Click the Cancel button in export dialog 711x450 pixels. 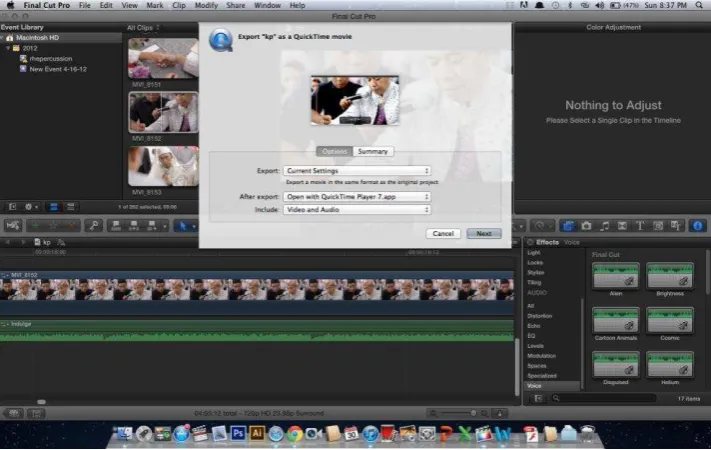(x=443, y=234)
